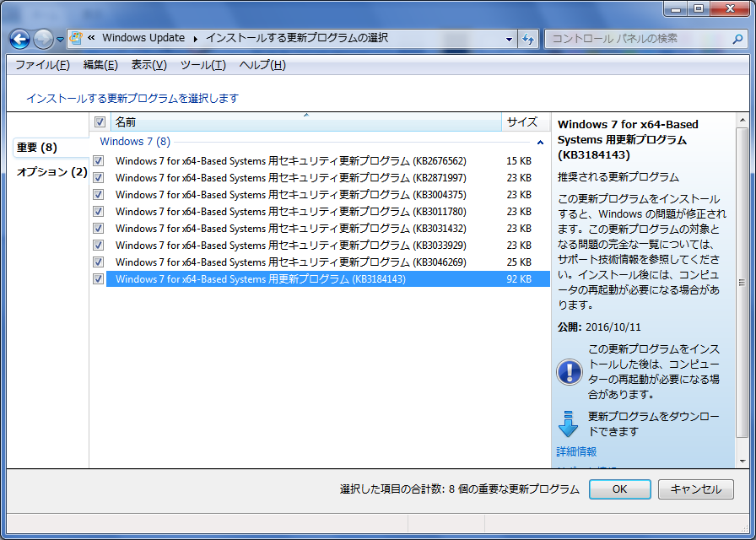Collapse the Windows 7 (8) group
The height and width of the screenshot is (540, 756).
coord(539,142)
